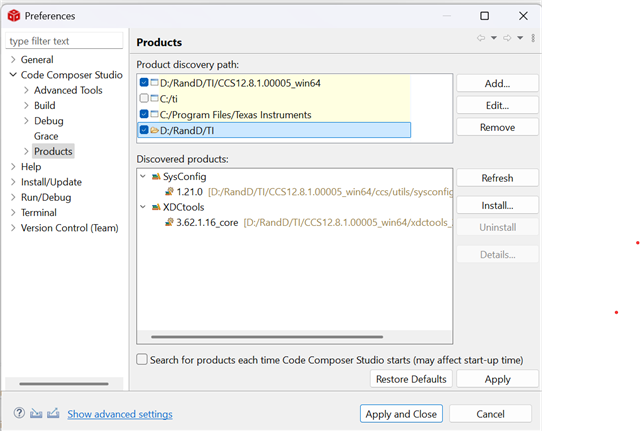Viewport: 640px width, 431px height.
Task: Open the forward history dropdown arrow
Action: pyautogui.click(x=520, y=38)
